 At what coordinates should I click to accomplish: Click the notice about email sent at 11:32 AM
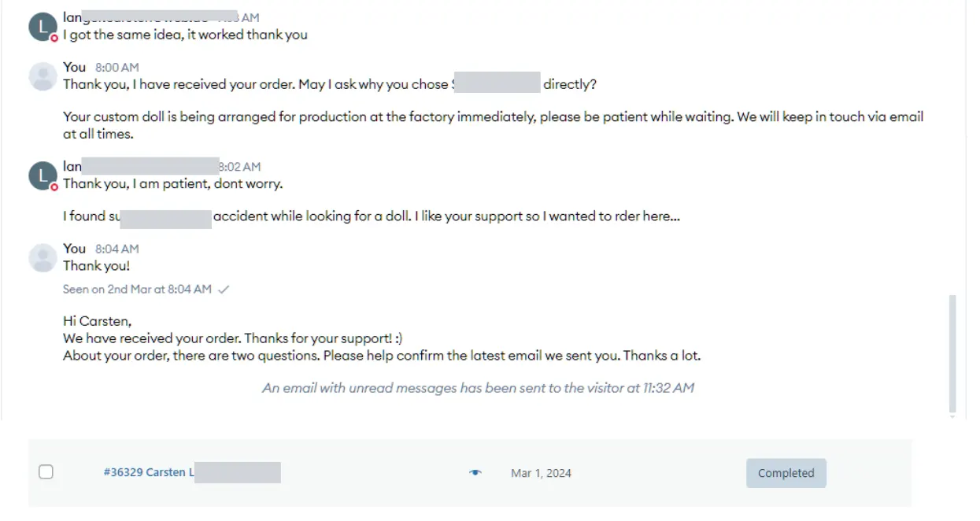point(478,388)
